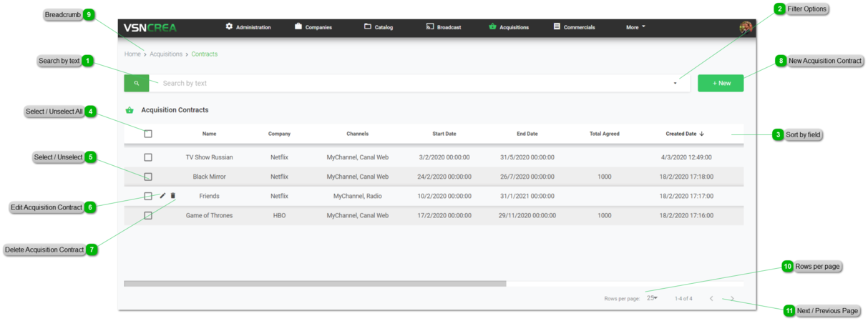Go to next page arrow
The image size is (868, 321).
(x=732, y=299)
